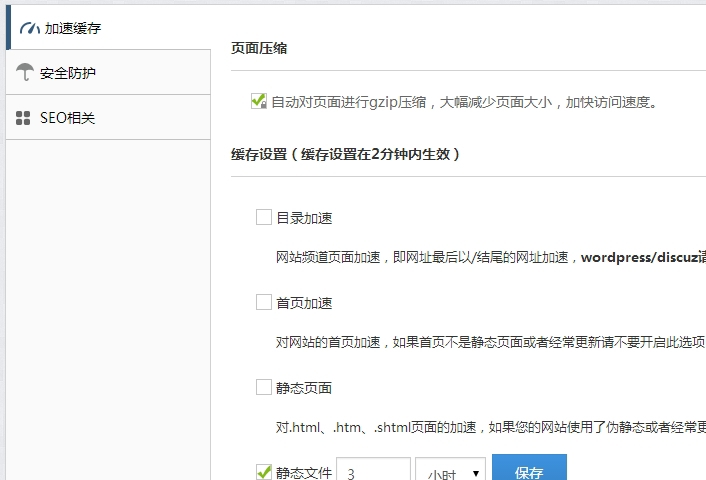Enable the 静态页面 checkbox
This screenshot has width=706, height=480.
pos(264,387)
